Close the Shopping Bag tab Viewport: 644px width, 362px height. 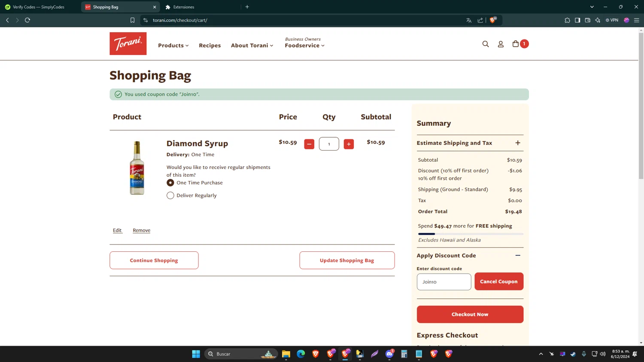(x=155, y=7)
